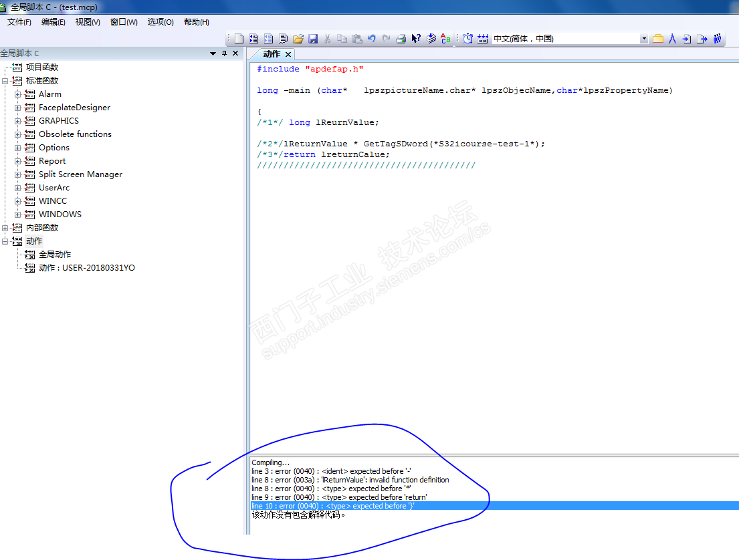Click the yellow folder icon after the language box
This screenshot has width=739, height=560.
658,39
